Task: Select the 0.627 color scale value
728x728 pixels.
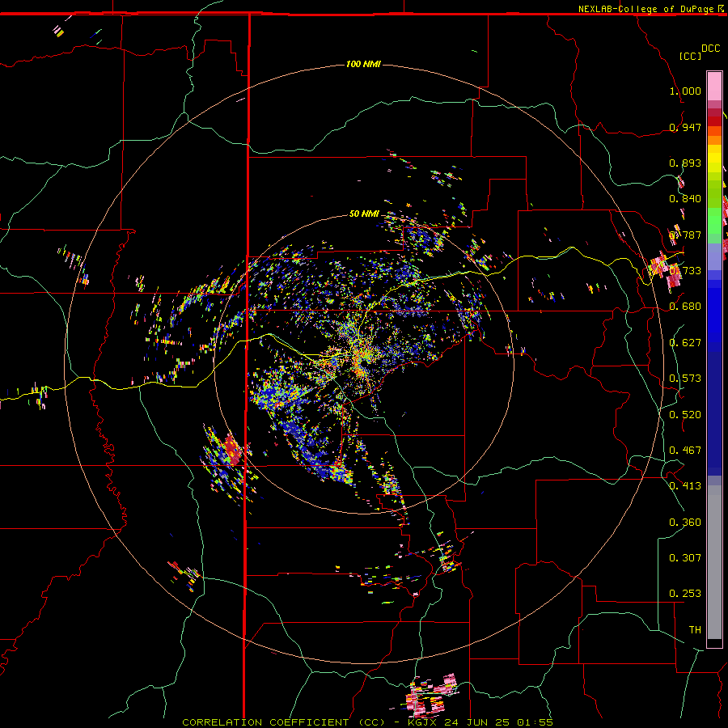Action: pos(685,343)
